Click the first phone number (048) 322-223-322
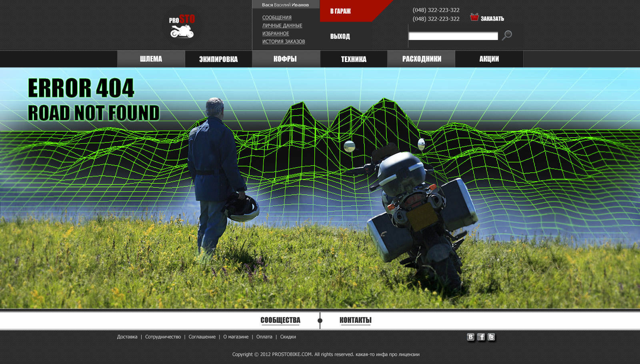 click(436, 10)
